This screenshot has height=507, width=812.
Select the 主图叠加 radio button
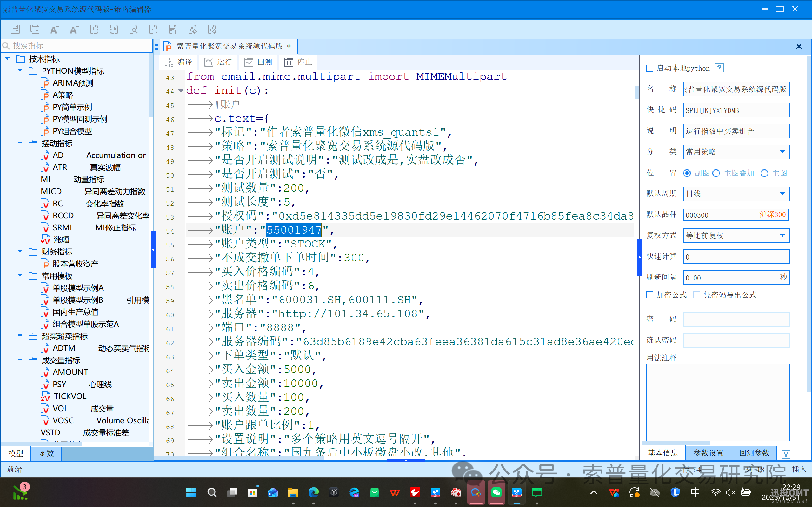click(x=716, y=173)
